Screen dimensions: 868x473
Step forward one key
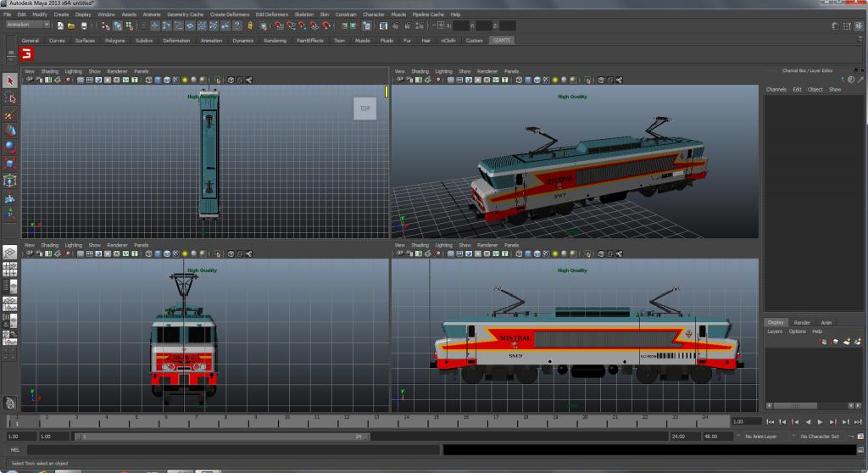[x=832, y=422]
